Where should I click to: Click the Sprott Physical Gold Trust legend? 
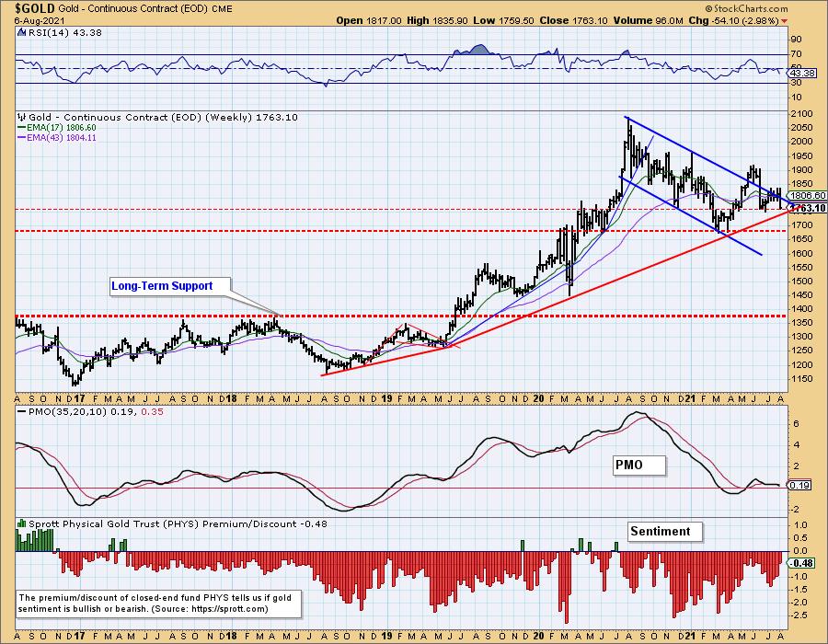(x=178, y=524)
